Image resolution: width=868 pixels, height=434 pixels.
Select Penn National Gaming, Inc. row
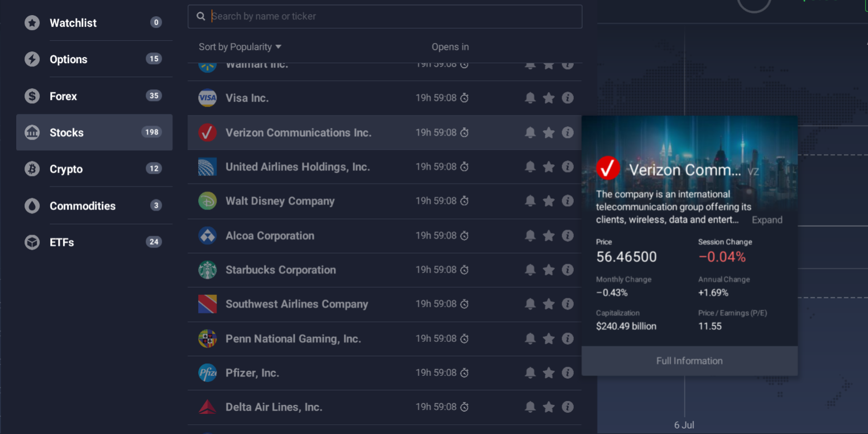point(385,338)
